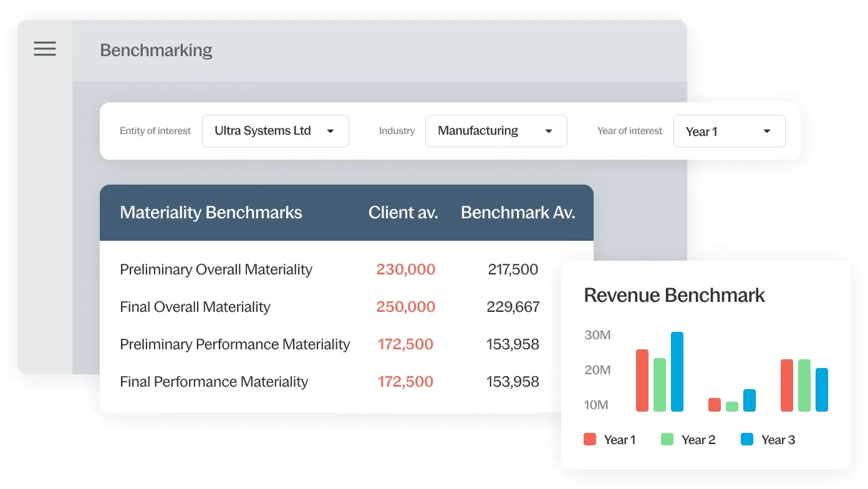868x489 pixels.
Task: Select the Preliminary Performance Materiality row
Action: coord(234,344)
